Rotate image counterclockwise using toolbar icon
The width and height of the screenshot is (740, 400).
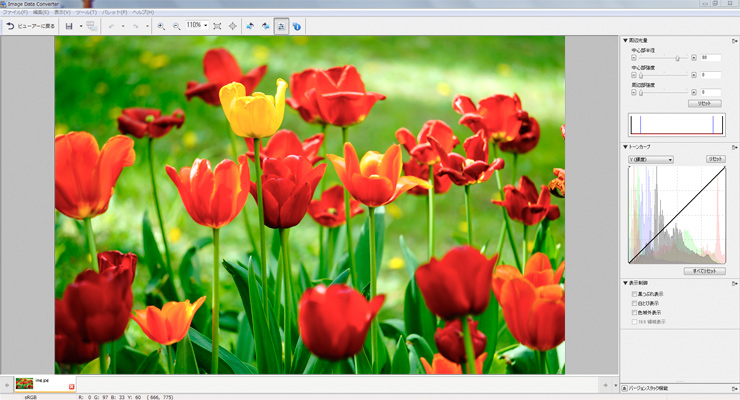coord(249,26)
